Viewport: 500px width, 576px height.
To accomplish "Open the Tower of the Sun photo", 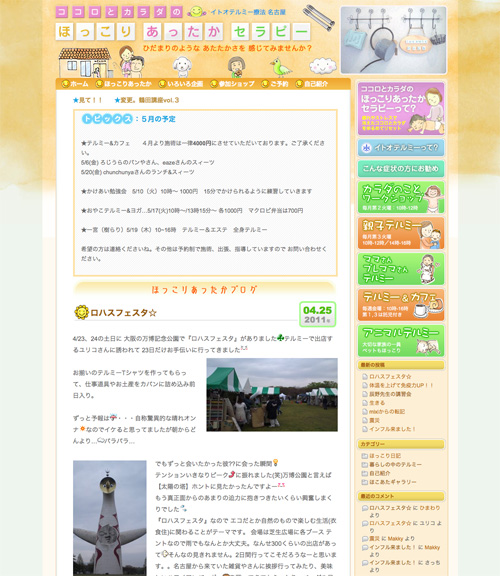I will coord(109,518).
